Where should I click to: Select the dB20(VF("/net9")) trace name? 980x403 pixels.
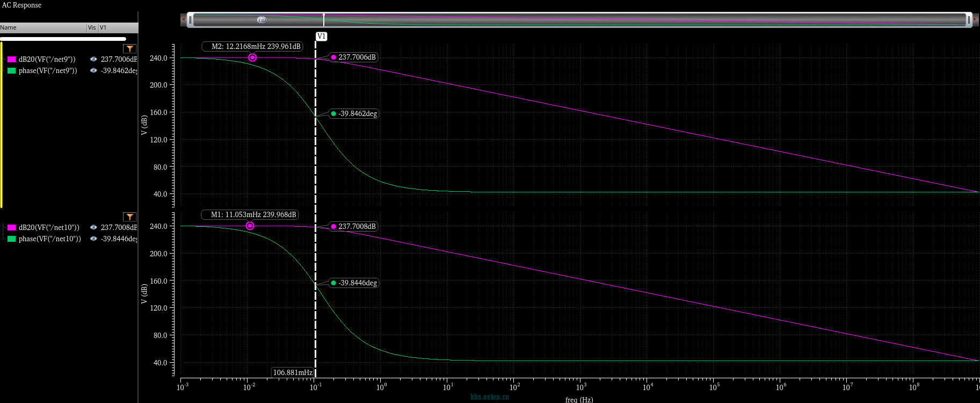[x=47, y=59]
